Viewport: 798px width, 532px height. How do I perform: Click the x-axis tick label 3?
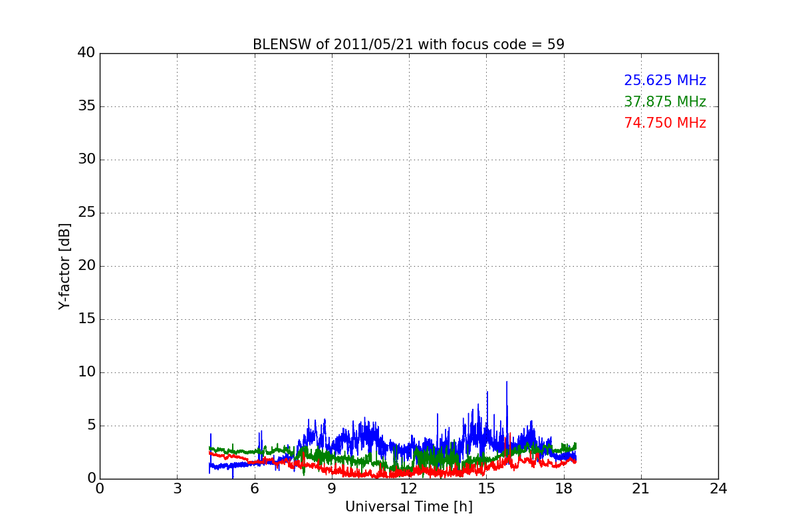[x=177, y=489]
